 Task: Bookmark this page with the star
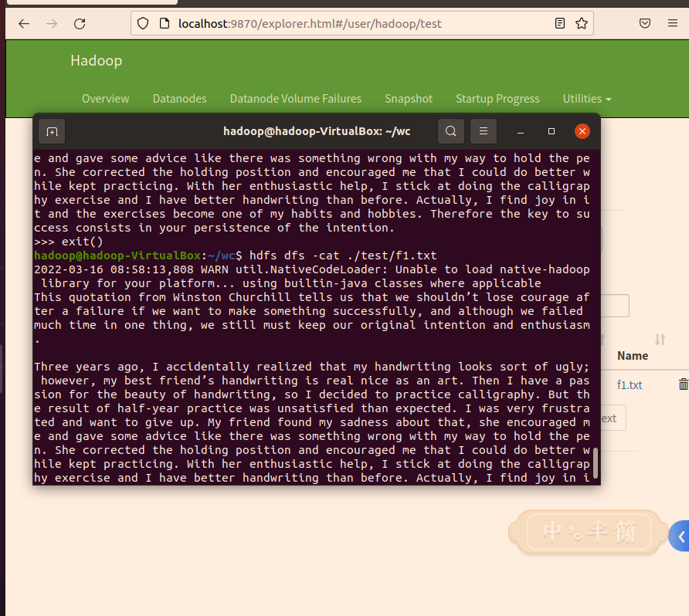pyautogui.click(x=582, y=23)
